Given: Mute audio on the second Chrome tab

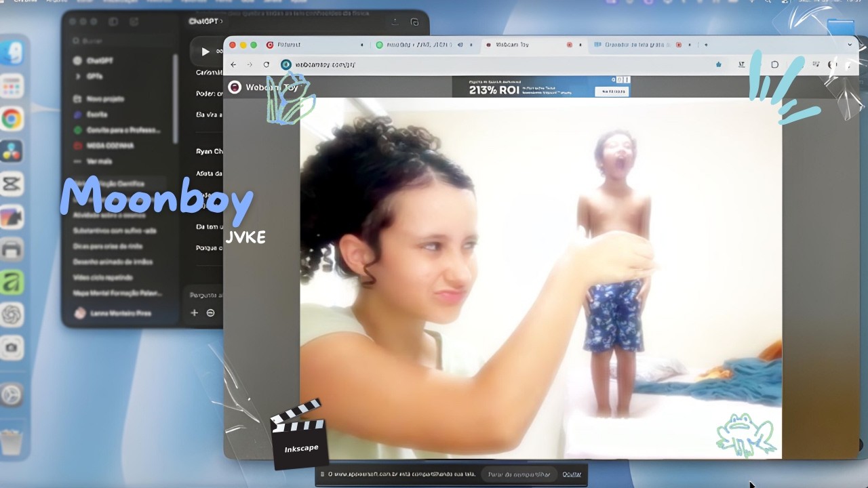Looking at the screenshot, I should pyautogui.click(x=460, y=45).
